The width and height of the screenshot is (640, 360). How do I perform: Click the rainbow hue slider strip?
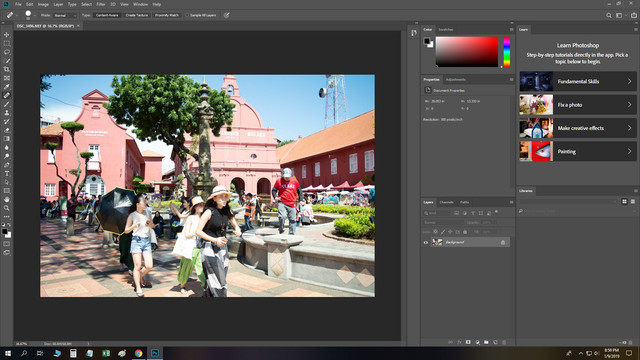(x=507, y=52)
